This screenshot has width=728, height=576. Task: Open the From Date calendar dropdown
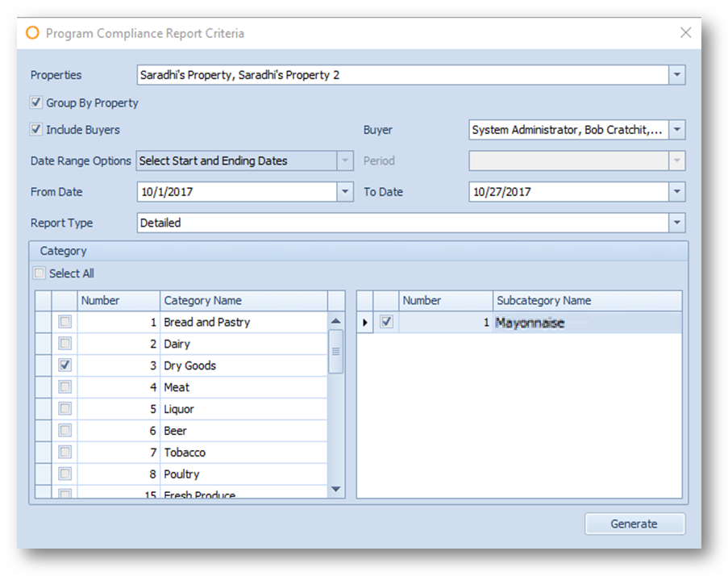(x=345, y=192)
